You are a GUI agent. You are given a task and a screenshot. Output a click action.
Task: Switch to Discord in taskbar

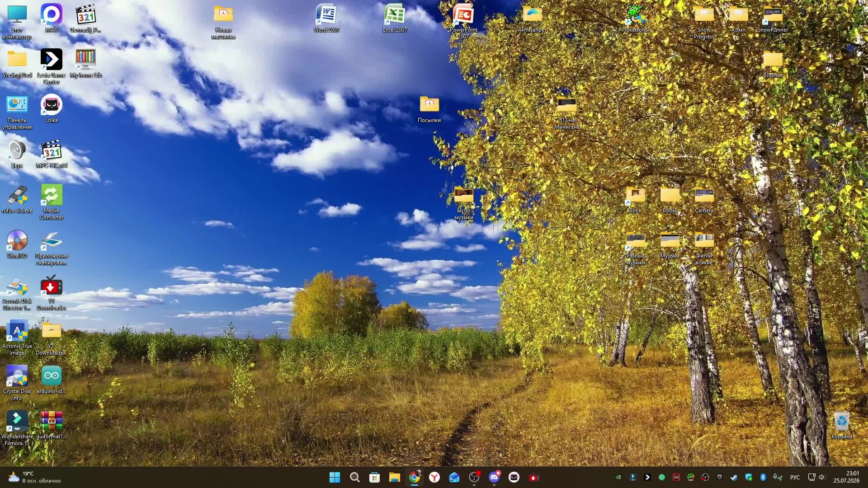tap(494, 477)
